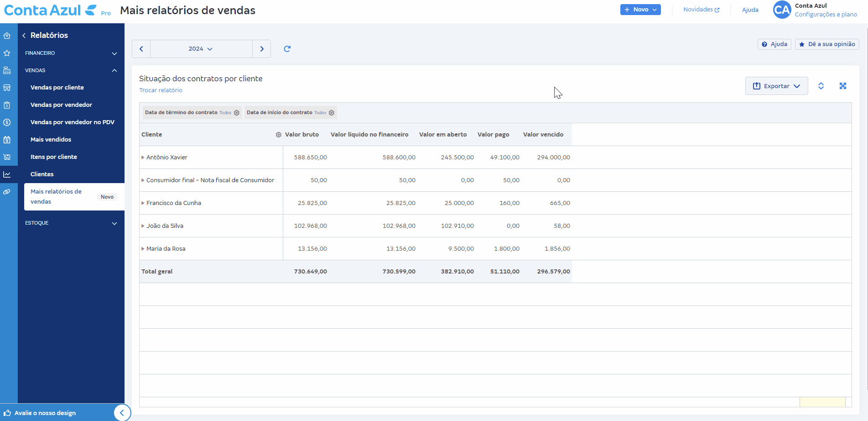The height and width of the screenshot is (421, 868).
Task: Open the favorites star icon
Action: pyautogui.click(x=7, y=53)
